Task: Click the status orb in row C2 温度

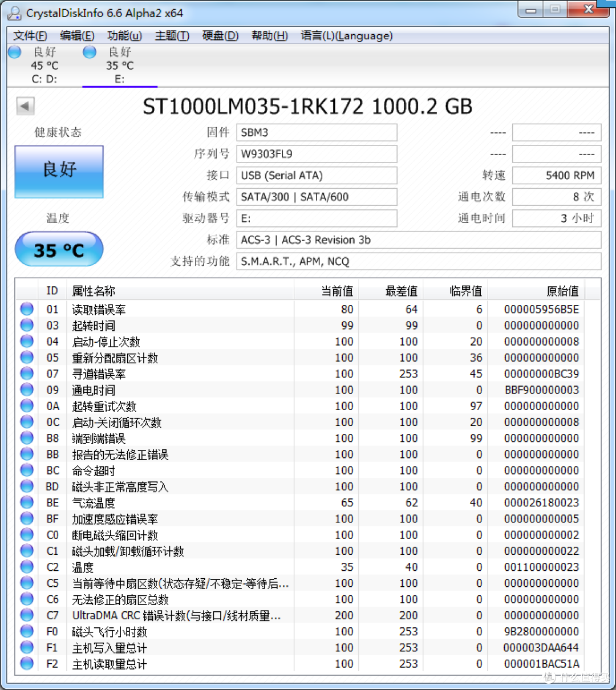Action: (x=27, y=567)
